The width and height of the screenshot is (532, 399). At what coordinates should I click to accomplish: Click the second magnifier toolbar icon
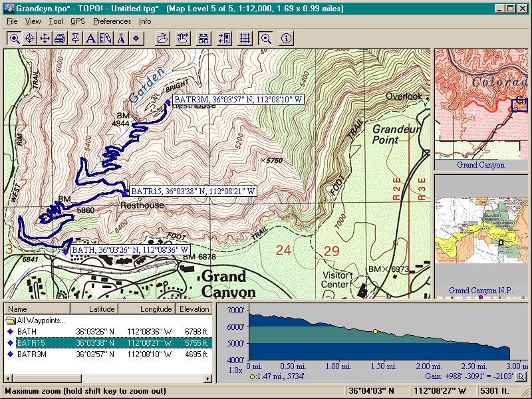coord(265,39)
